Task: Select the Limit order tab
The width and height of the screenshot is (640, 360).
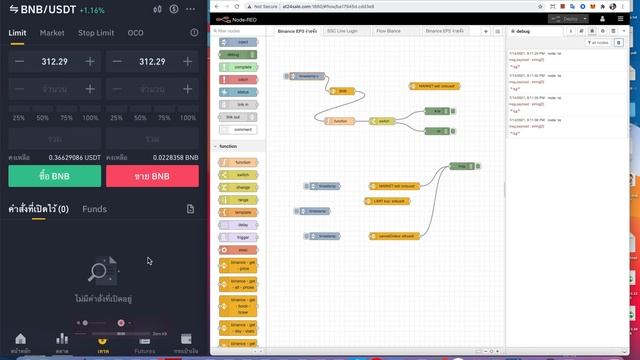Action: tap(18, 33)
